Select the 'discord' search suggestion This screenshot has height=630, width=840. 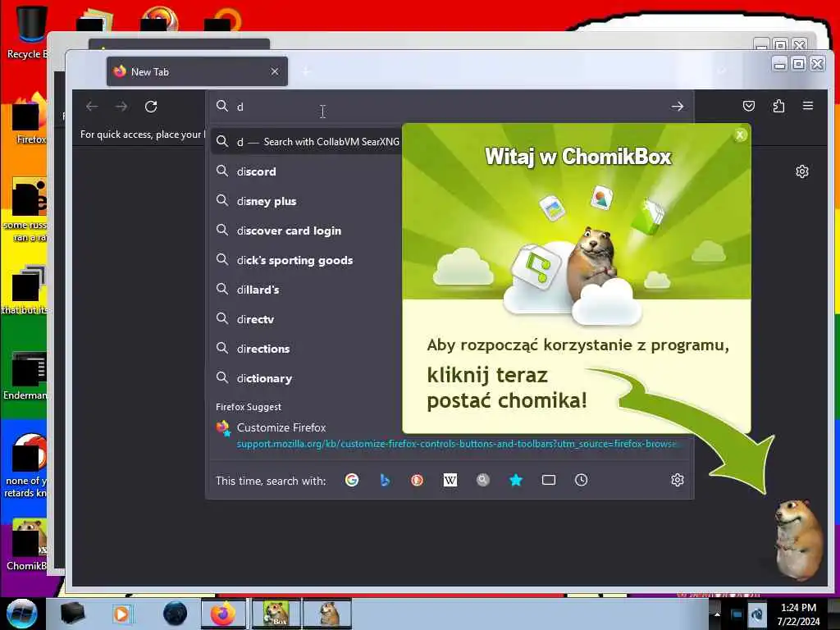[x=305, y=171]
